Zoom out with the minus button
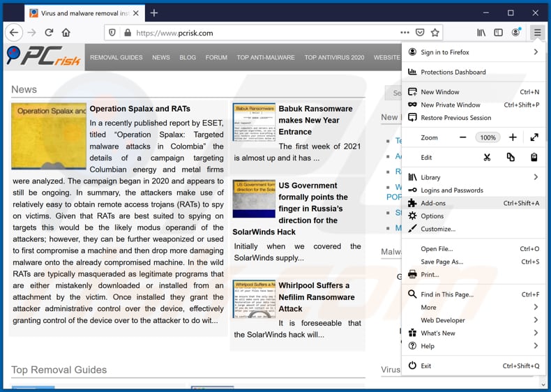 point(463,137)
